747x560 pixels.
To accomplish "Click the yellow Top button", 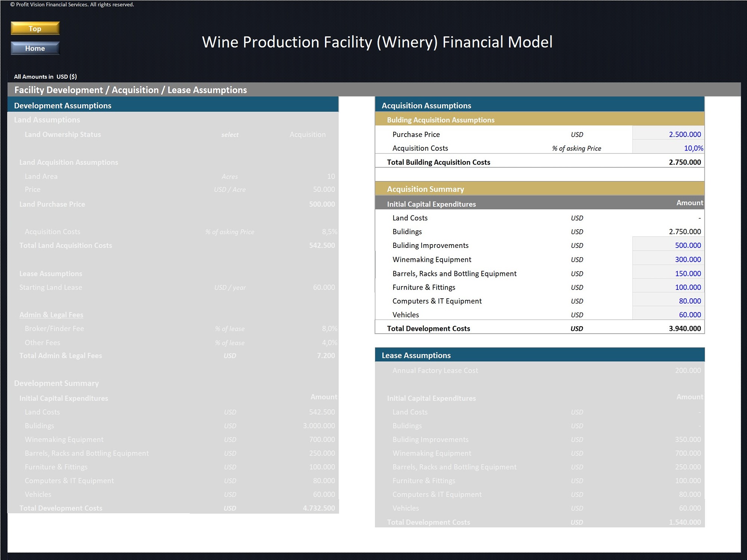I will pos(35,28).
